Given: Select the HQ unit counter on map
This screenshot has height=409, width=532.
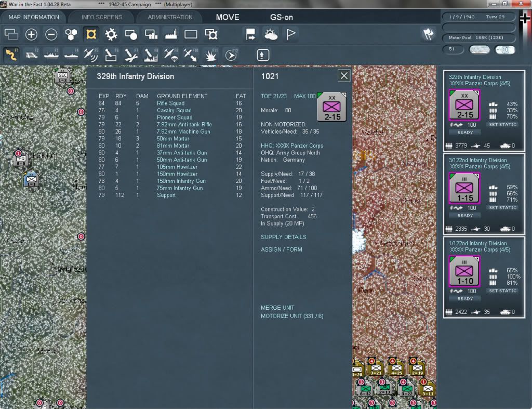Looking at the screenshot, I should click(21, 158).
